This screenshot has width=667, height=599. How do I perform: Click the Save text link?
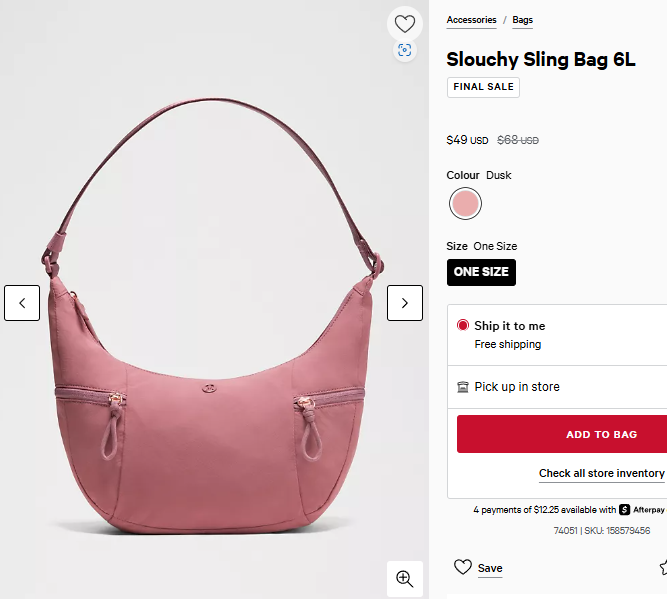[490, 568]
